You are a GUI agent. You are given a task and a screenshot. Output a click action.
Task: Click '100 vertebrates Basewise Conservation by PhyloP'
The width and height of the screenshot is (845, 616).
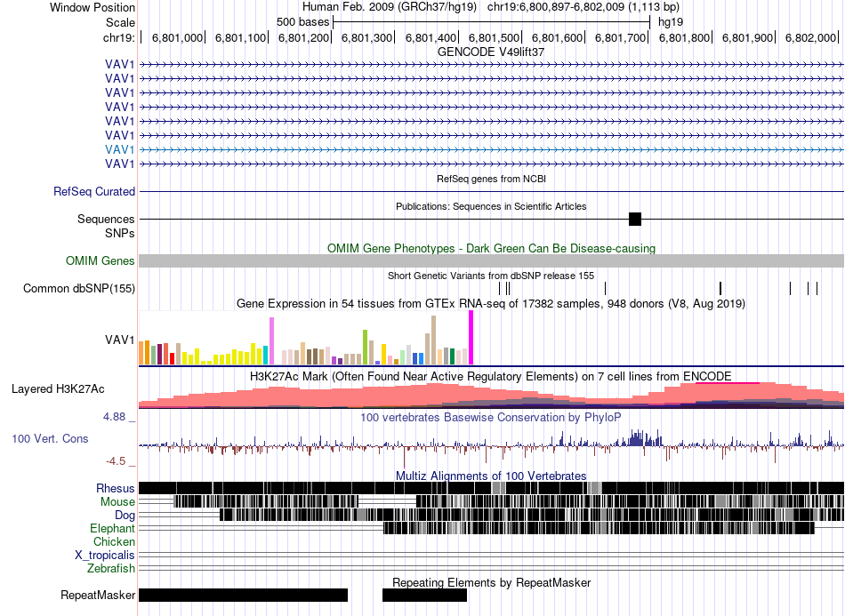tap(491, 417)
